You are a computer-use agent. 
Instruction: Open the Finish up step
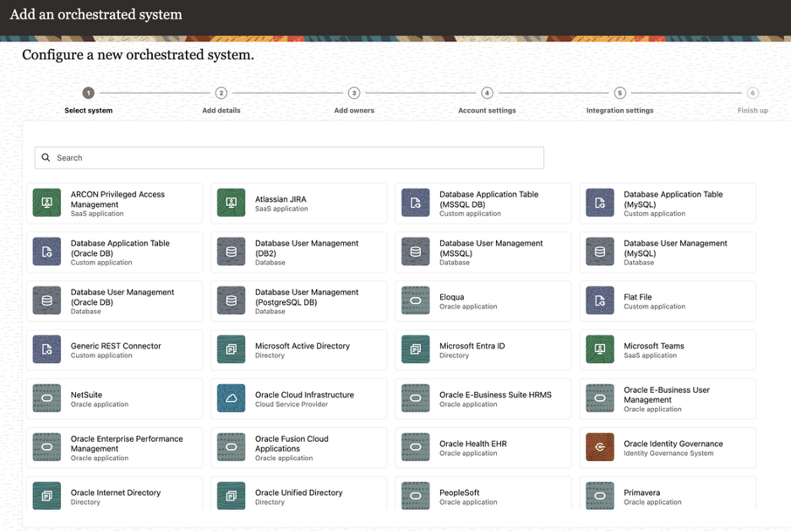752,93
